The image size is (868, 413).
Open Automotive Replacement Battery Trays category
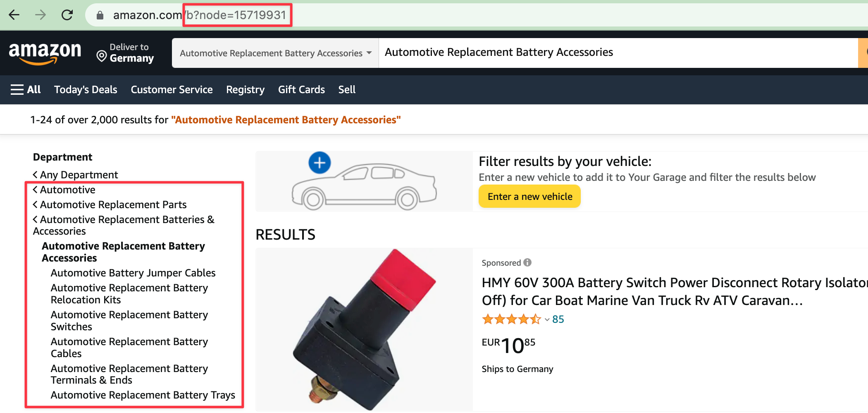coord(143,395)
